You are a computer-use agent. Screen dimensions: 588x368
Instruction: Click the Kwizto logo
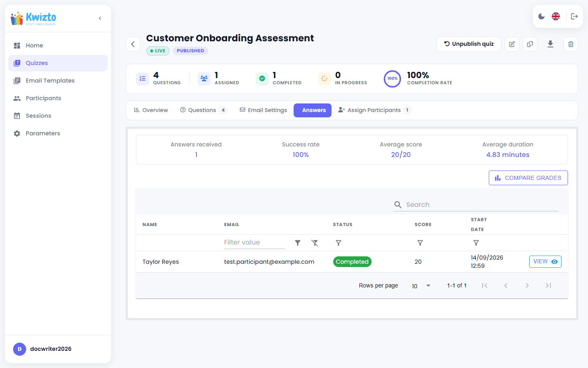33,18
